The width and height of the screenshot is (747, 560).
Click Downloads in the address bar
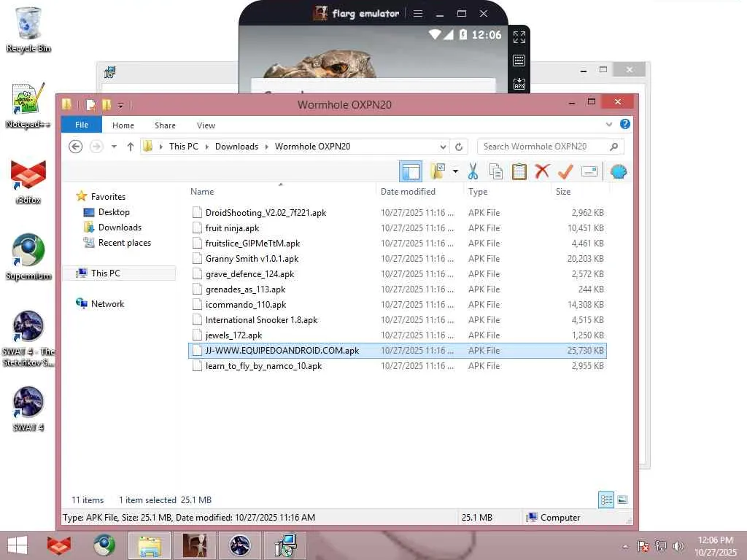pos(236,146)
